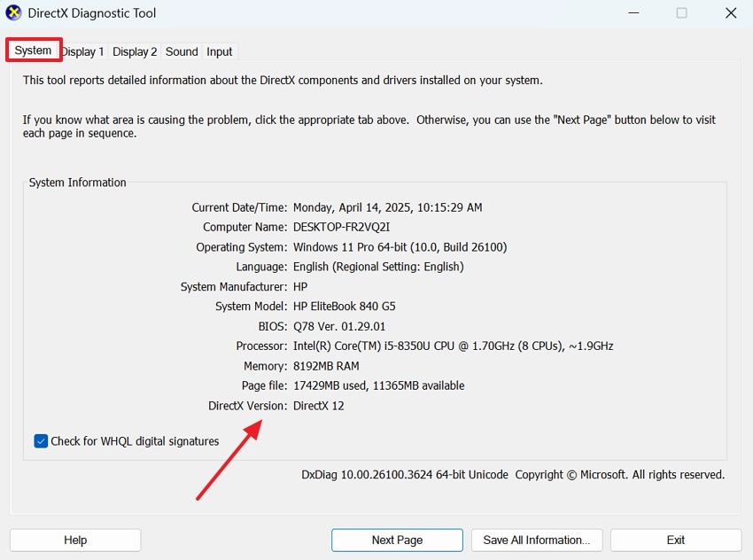Select the System tab
The image size is (753, 560).
[x=34, y=51]
